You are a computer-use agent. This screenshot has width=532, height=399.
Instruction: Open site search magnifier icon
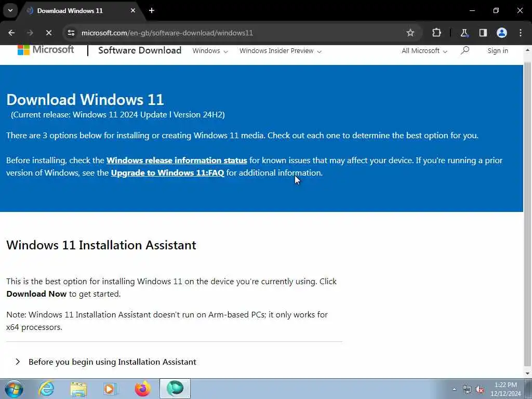pyautogui.click(x=465, y=50)
